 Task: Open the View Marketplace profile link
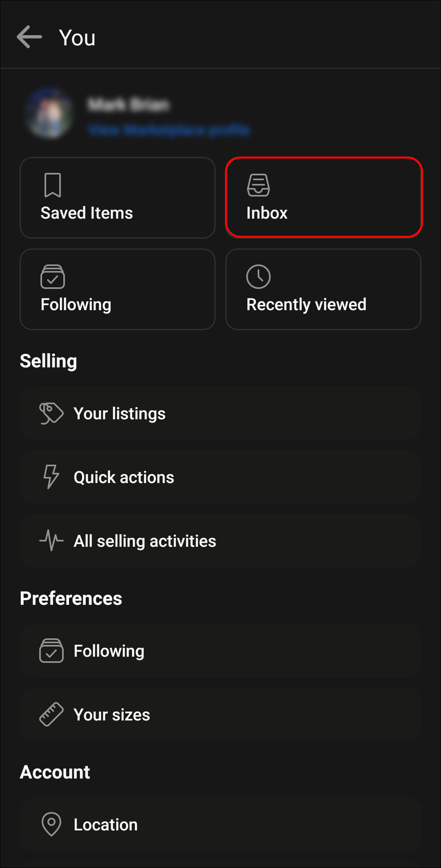(169, 130)
